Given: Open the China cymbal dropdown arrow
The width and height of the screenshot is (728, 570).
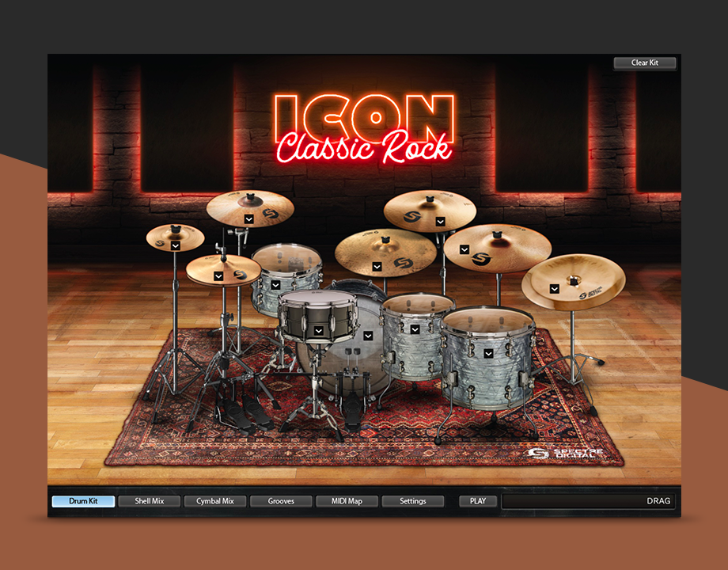Looking at the screenshot, I should pos(555,289).
